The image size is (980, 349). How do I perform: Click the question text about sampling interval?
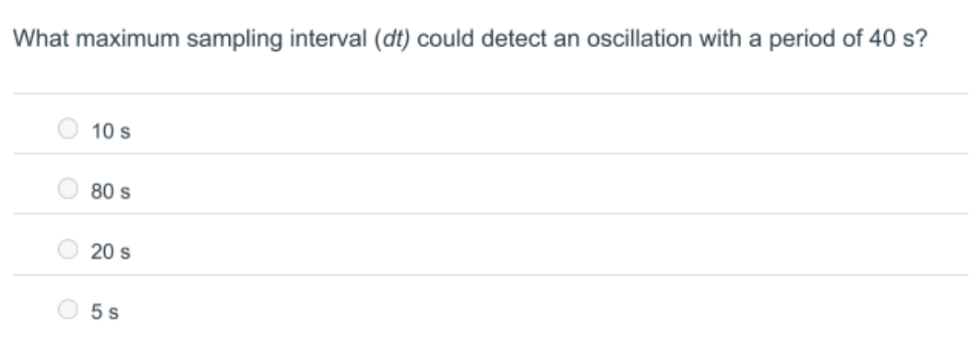pos(470,39)
